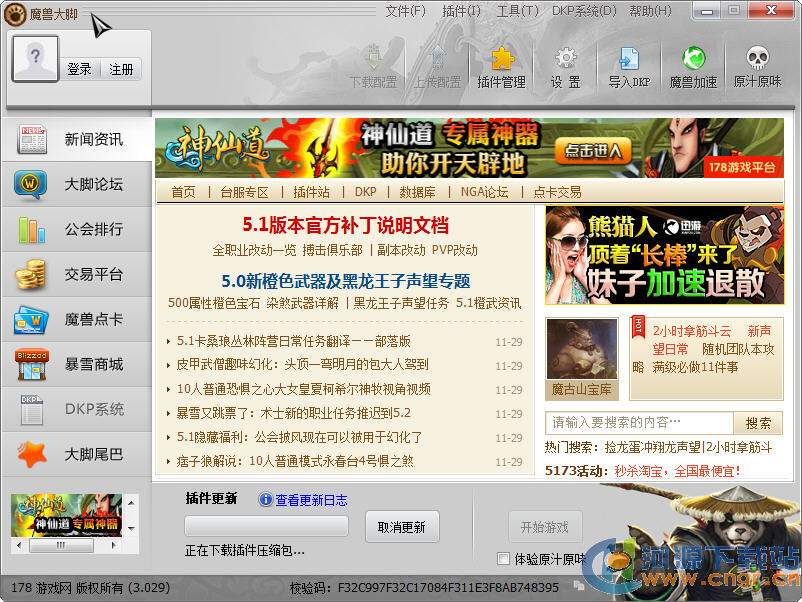Click the paw logo in title bar
The width and height of the screenshot is (802, 602).
pos(15,14)
